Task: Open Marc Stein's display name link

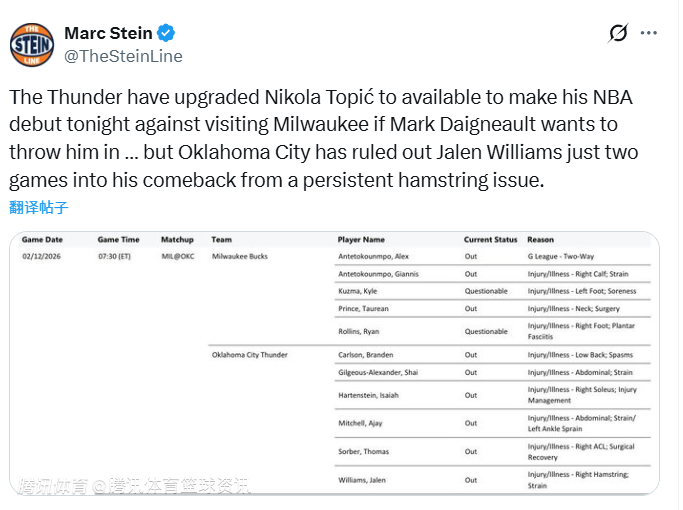Action: click(x=106, y=33)
